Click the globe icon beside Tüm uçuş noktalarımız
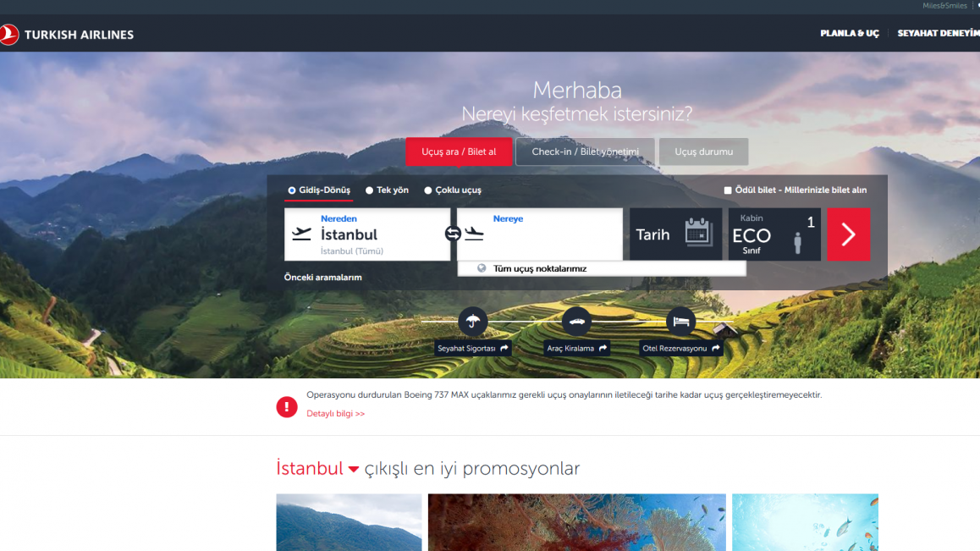Screen dimensions: 980x551 click(x=482, y=268)
